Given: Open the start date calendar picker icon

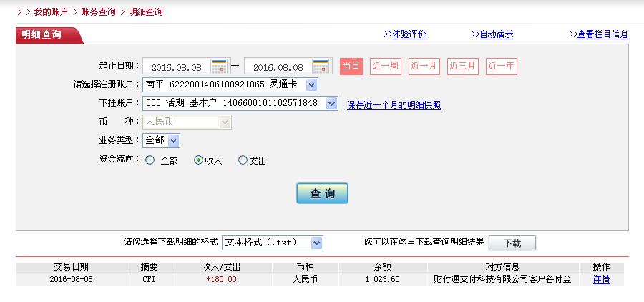Looking at the screenshot, I should pos(219,66).
